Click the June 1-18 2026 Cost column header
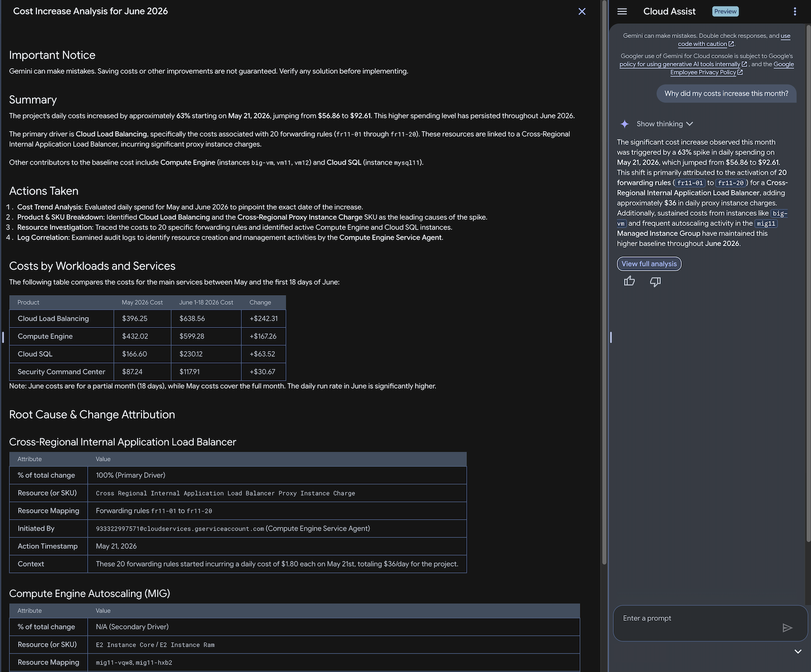811x672 pixels. pyautogui.click(x=206, y=302)
